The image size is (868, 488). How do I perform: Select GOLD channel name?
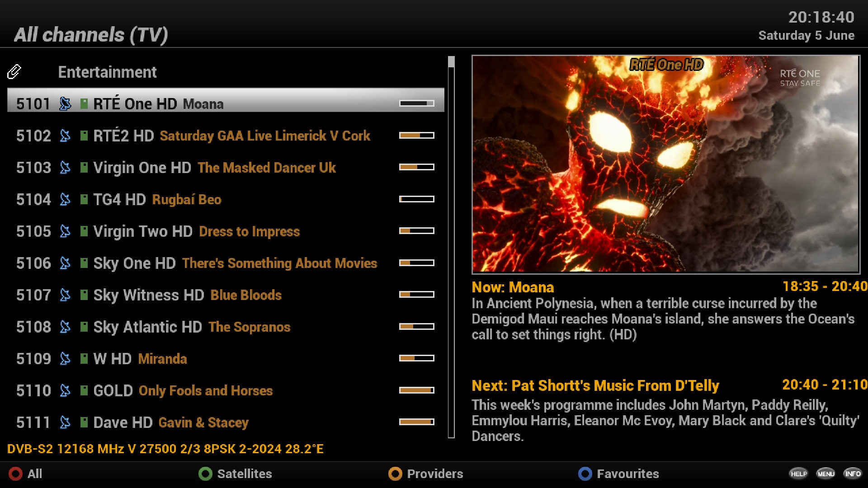[113, 391]
